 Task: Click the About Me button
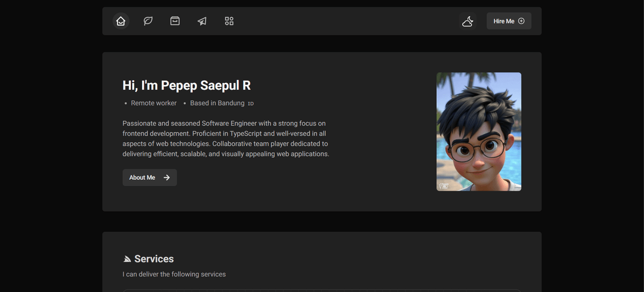[x=142, y=178]
